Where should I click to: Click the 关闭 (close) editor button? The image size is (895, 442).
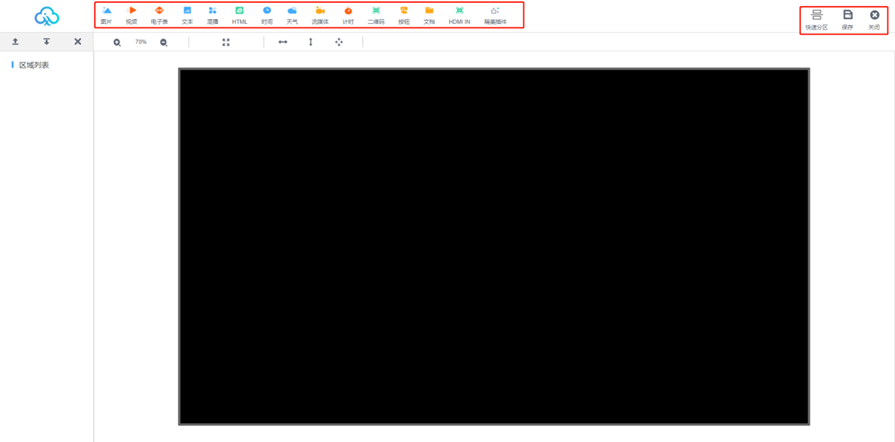(x=874, y=19)
